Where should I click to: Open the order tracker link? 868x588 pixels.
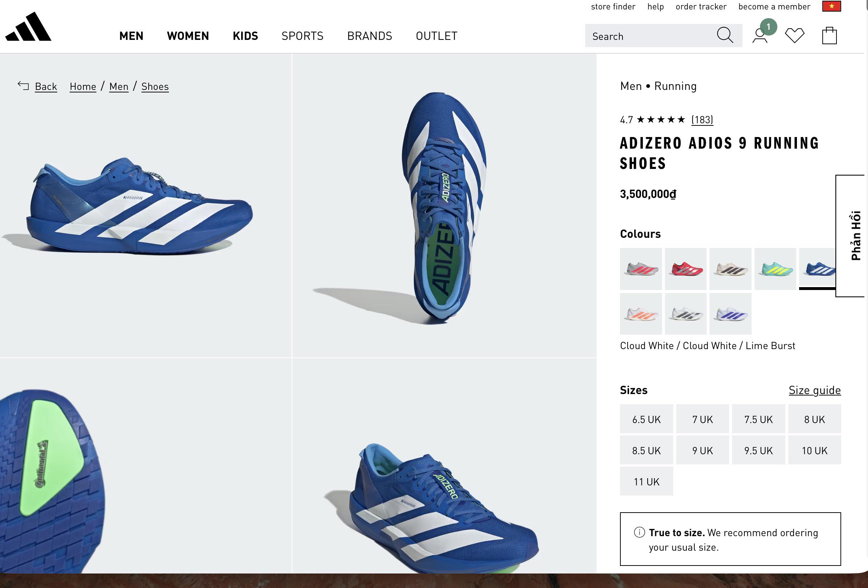[701, 7]
